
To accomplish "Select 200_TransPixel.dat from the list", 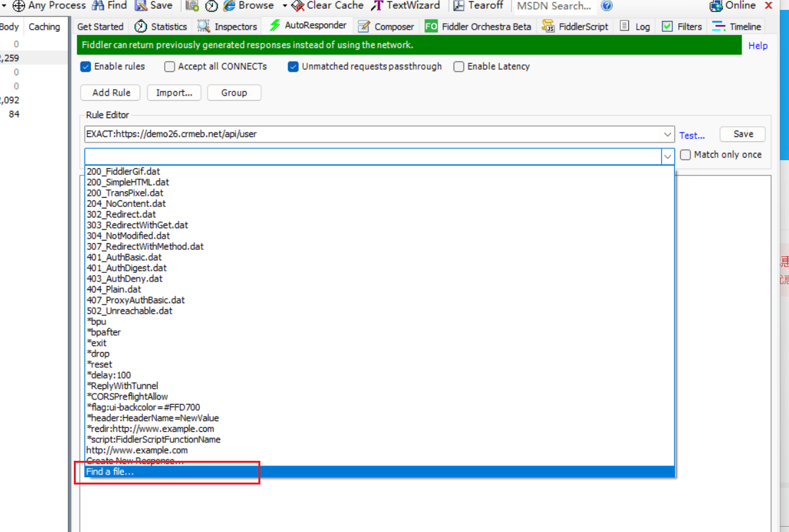I will (380, 192).
